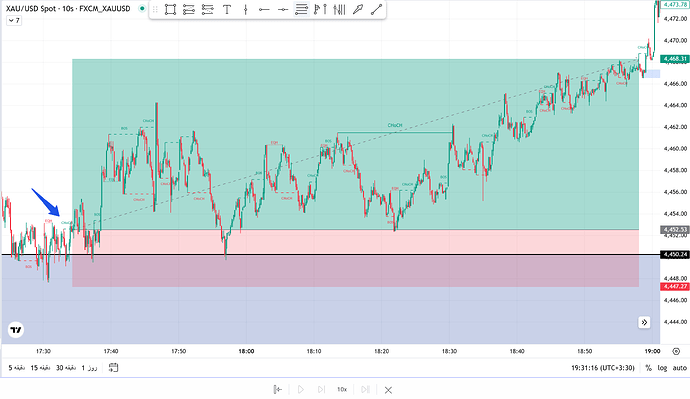Screen dimensions: 690x399
Task: Select the parallel channel drawing tool
Action: coord(189,9)
